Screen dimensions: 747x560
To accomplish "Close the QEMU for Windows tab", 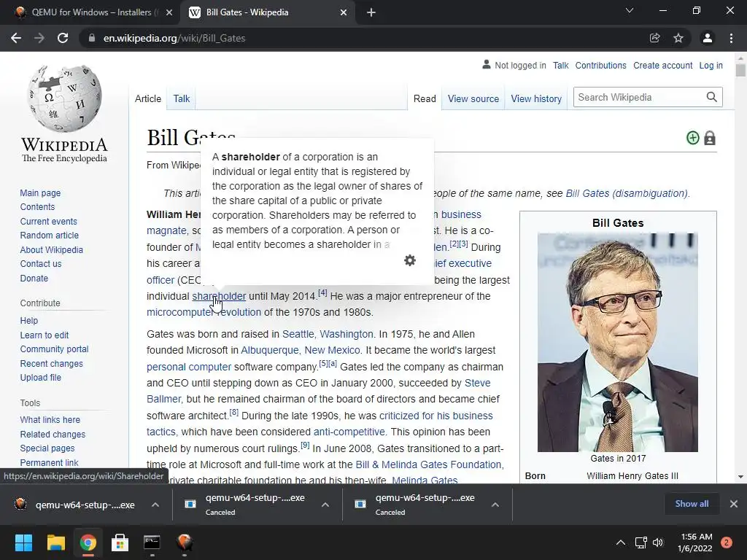I will point(169,12).
